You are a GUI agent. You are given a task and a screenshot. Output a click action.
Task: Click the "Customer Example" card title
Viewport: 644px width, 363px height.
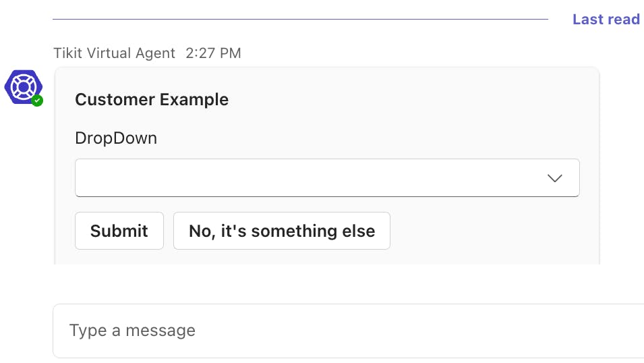point(152,100)
